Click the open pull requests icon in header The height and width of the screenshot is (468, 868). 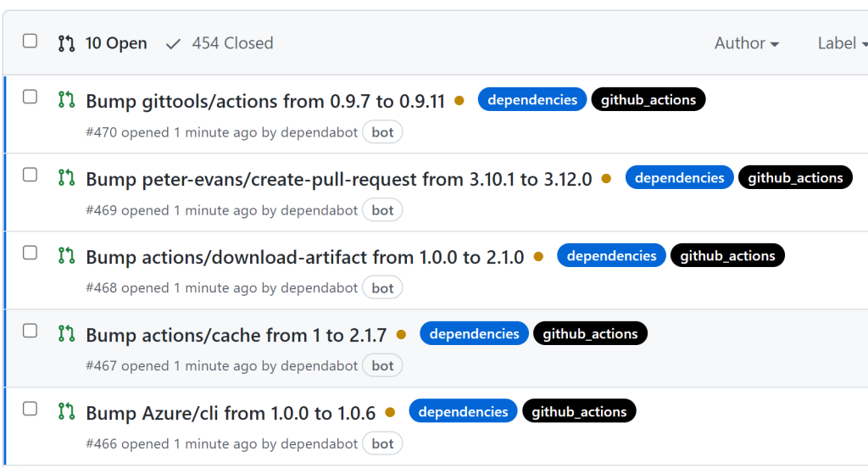[x=66, y=43]
